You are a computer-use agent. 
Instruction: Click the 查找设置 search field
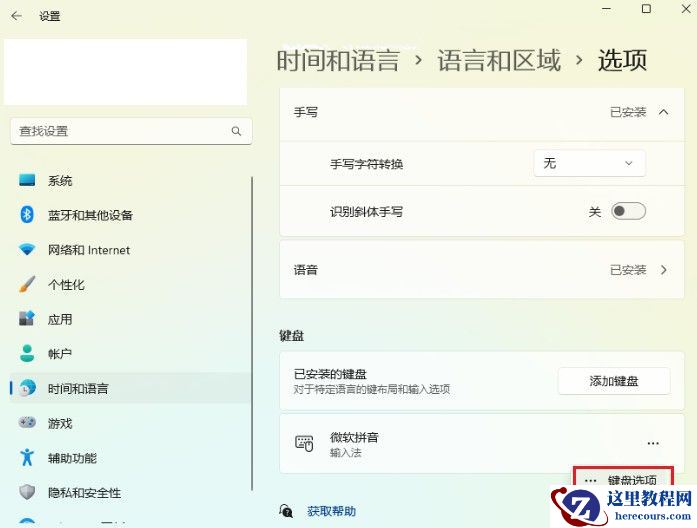[131, 131]
